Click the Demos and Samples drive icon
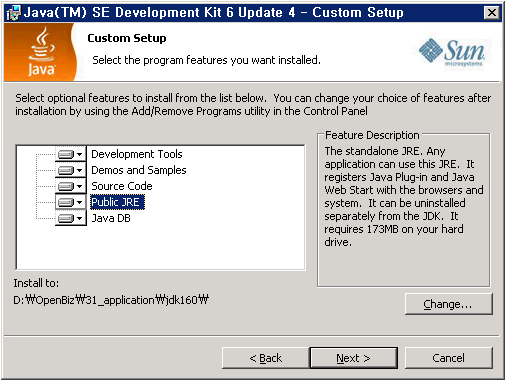This screenshot has height=381, width=506. 66,170
